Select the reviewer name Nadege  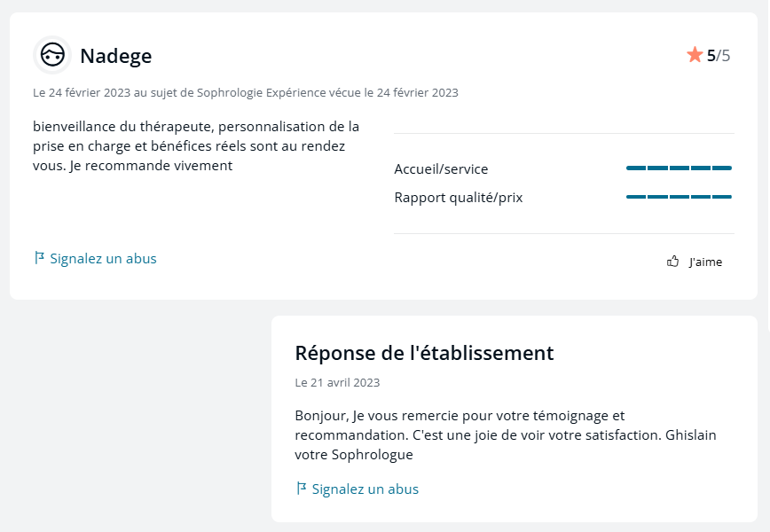click(x=115, y=55)
